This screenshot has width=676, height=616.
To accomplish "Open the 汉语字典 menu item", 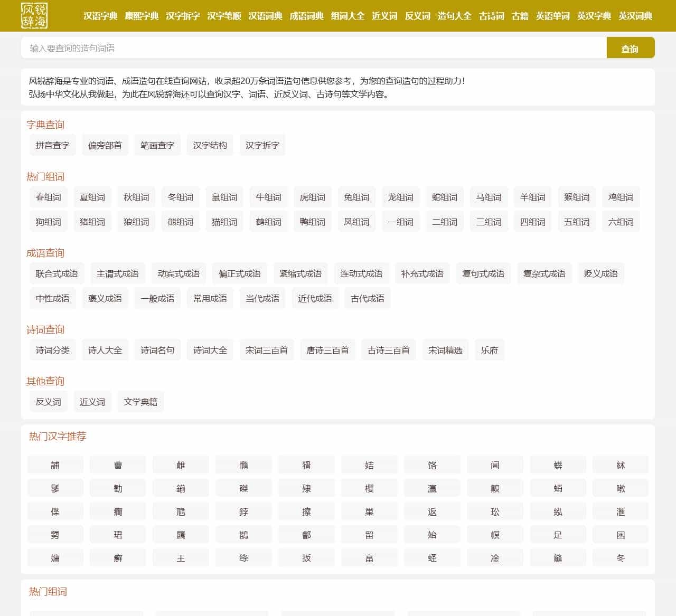I will [x=100, y=16].
